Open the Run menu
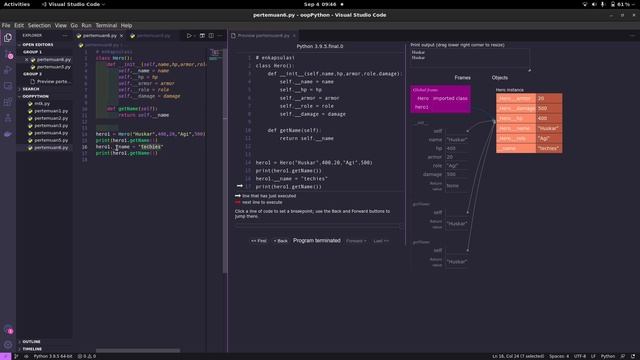Image resolution: width=640 pixels, height=360 pixels. click(87, 25)
